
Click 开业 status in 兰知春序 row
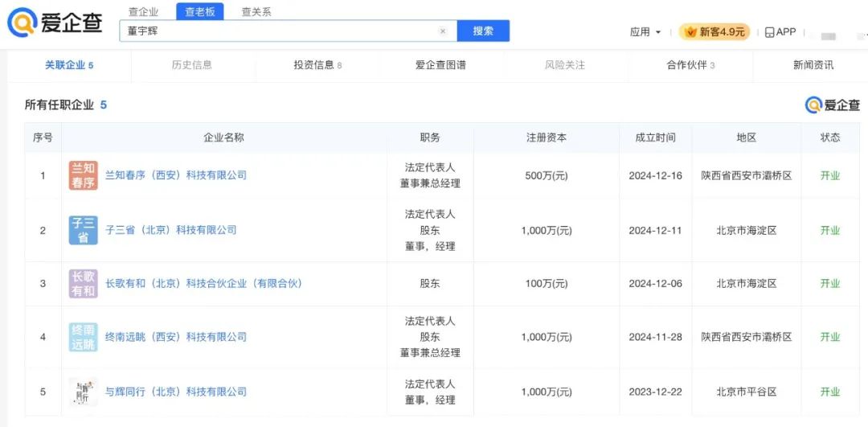[x=829, y=176]
